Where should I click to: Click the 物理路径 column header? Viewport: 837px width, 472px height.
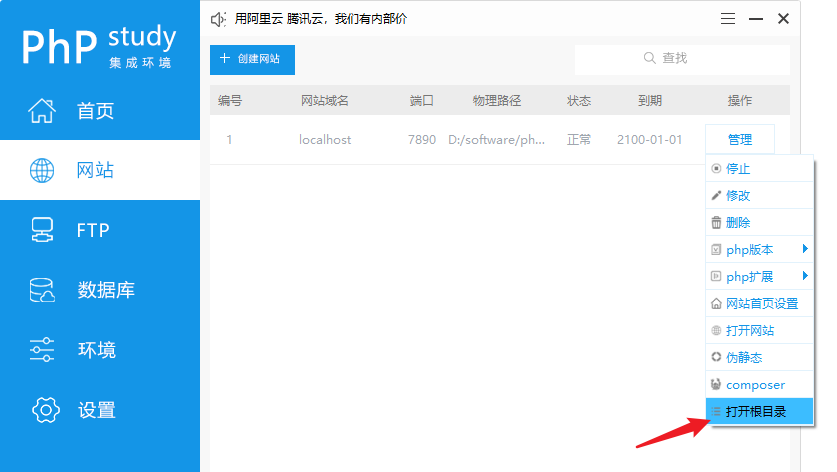click(496, 100)
